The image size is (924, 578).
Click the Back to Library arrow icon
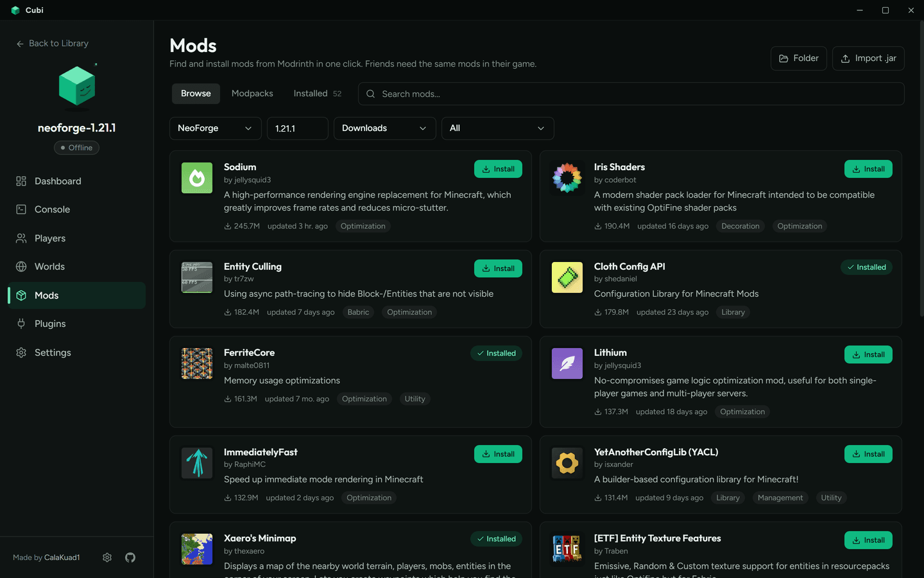(20, 44)
